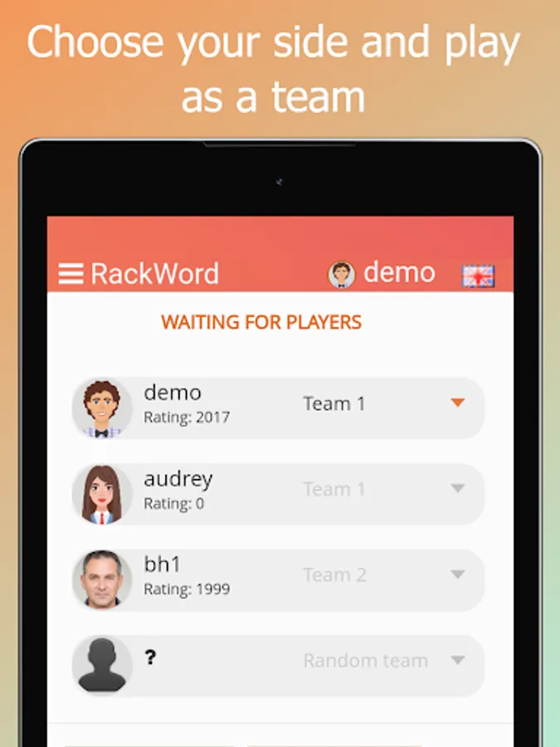
Task: Click the WAITING FOR PLAYERS heading
Action: (x=261, y=323)
